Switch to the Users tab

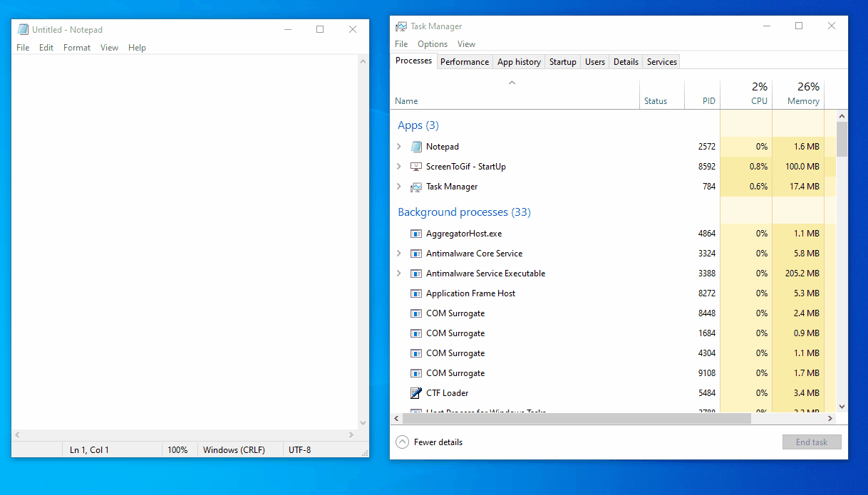click(595, 62)
